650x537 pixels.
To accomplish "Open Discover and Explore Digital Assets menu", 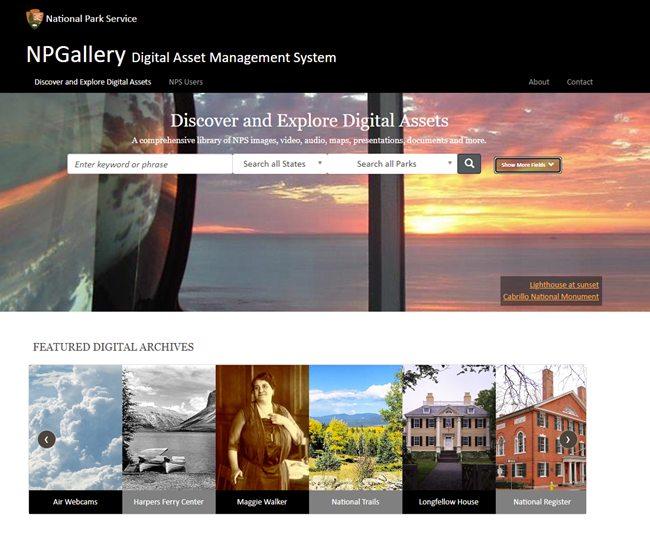I will pos(93,82).
